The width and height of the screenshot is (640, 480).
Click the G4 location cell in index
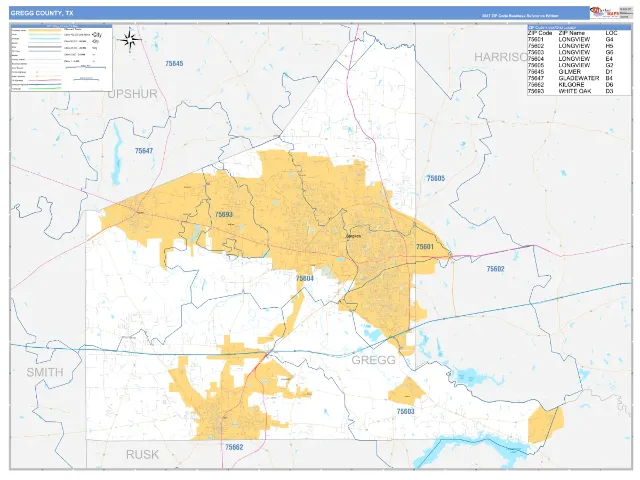pos(609,40)
